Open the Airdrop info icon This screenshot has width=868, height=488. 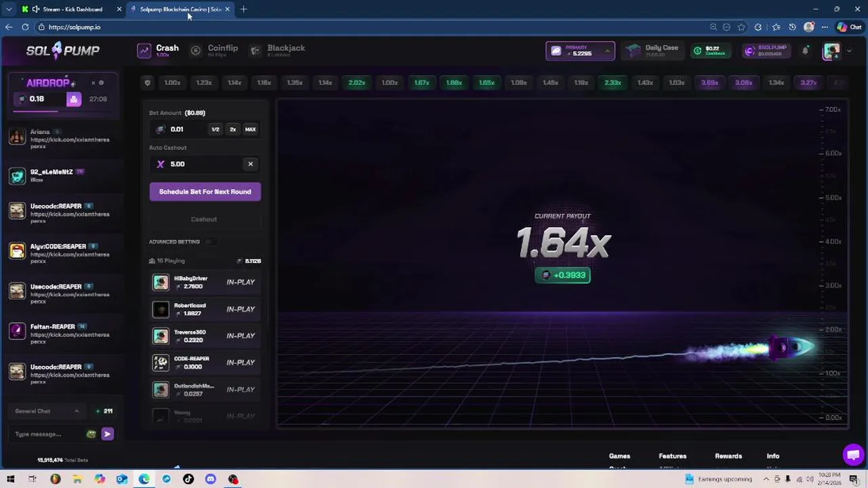(x=102, y=83)
